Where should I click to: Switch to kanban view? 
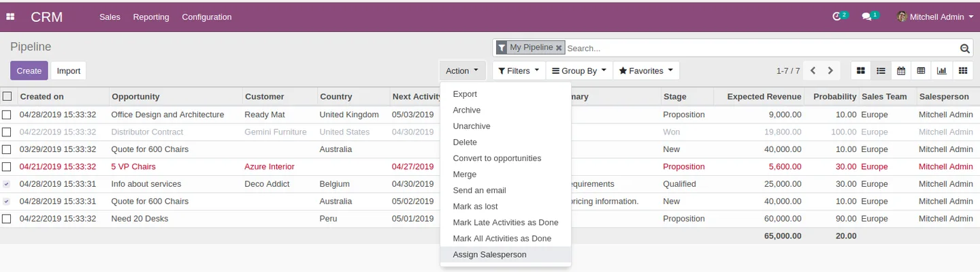861,71
